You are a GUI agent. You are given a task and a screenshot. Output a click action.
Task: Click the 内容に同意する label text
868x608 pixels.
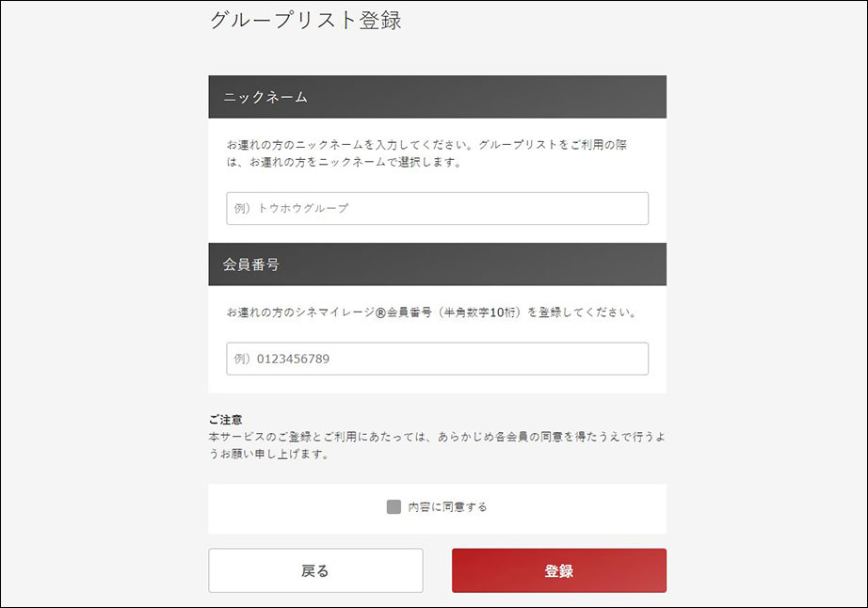pos(447,506)
